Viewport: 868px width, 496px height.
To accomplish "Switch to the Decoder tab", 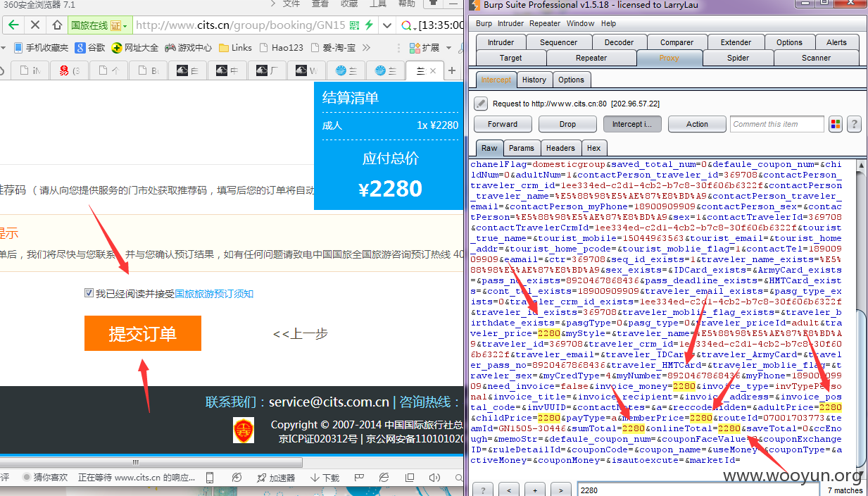I will click(x=619, y=42).
